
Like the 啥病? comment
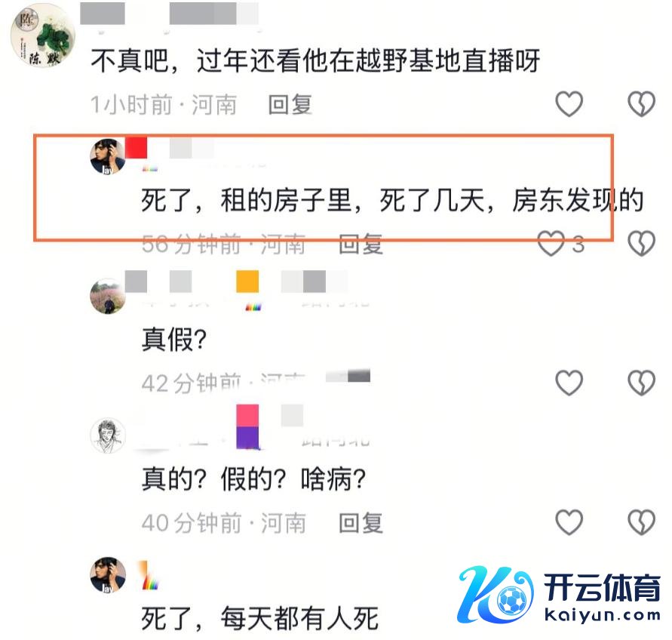[x=569, y=522]
